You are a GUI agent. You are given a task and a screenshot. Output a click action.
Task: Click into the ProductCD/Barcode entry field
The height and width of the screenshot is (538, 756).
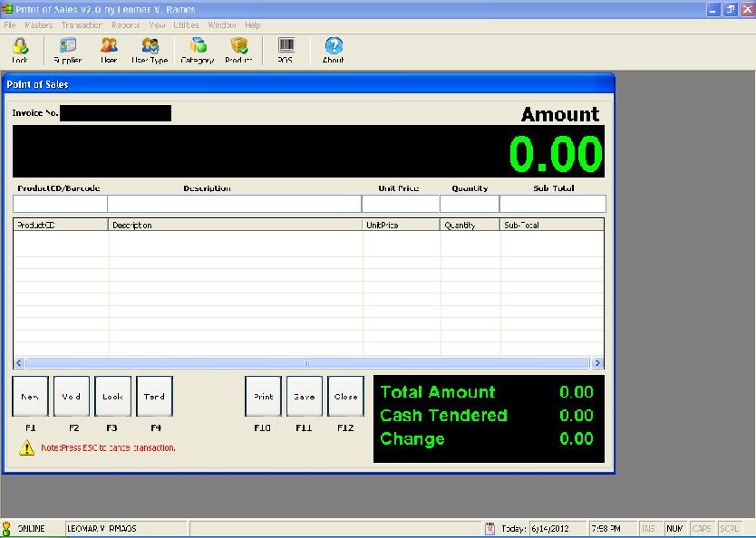tap(59, 203)
